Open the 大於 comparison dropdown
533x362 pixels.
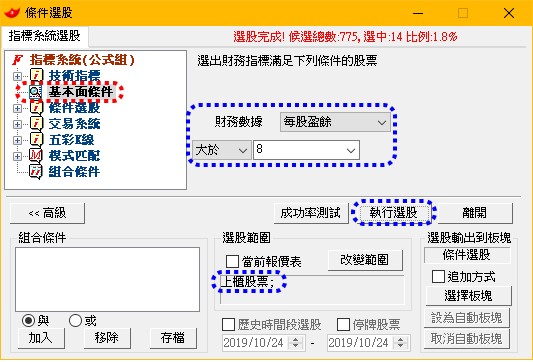click(222, 150)
